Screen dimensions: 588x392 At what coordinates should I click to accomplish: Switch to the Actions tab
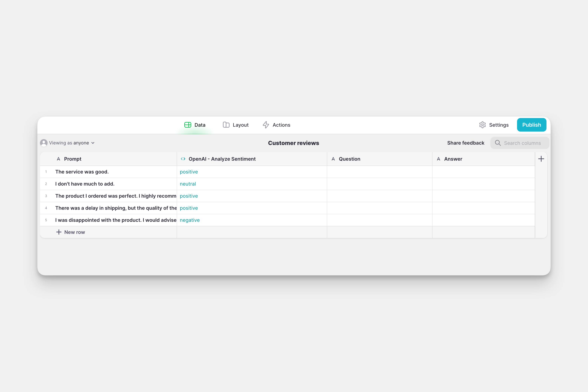(276, 125)
